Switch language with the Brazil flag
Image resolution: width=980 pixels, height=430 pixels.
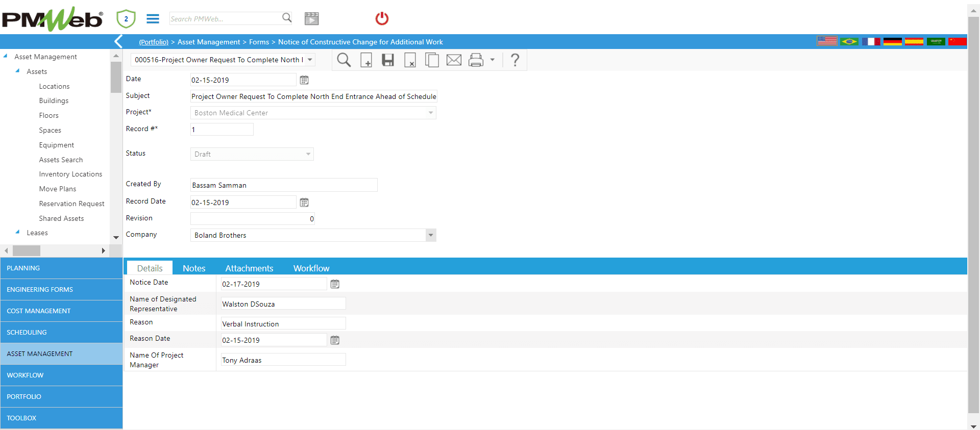pos(849,41)
